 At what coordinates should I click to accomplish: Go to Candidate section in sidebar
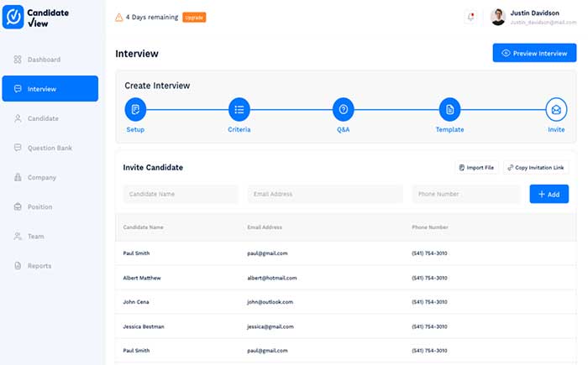tap(43, 118)
